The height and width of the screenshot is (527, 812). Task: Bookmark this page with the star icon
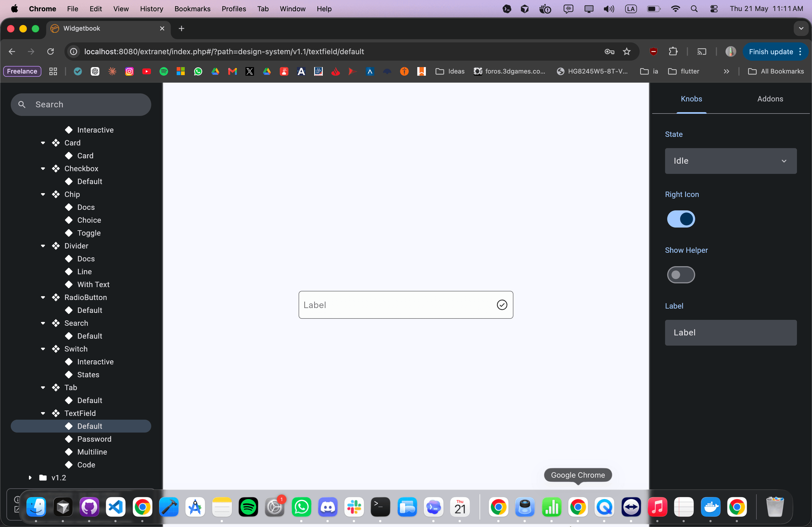click(626, 52)
